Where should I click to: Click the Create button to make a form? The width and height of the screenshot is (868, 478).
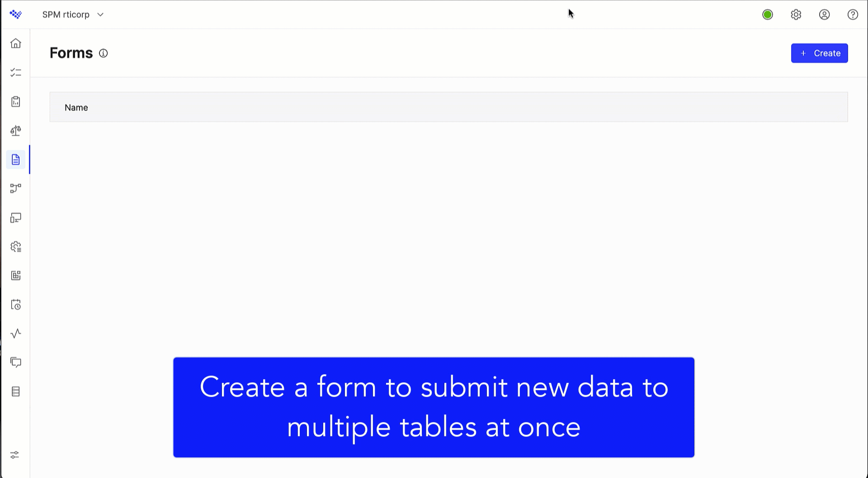coord(819,53)
